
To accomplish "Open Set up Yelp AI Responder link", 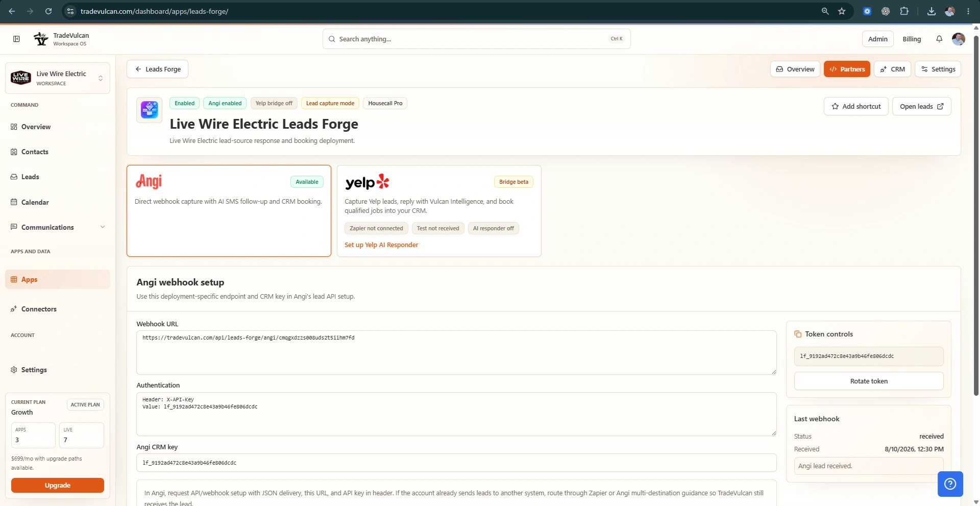I will click(x=381, y=245).
